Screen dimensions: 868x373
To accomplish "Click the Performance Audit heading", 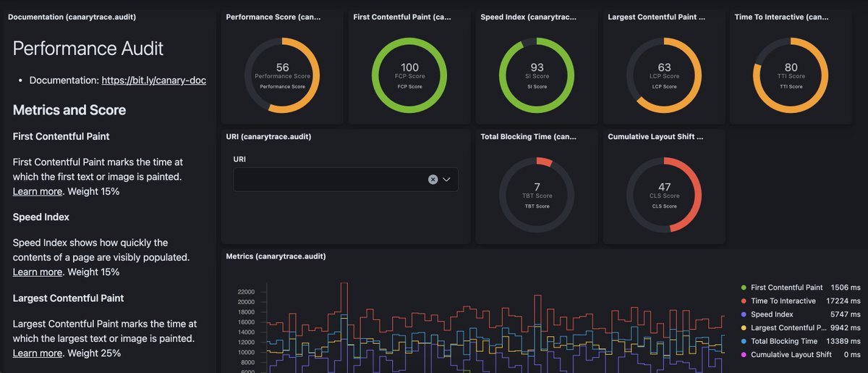I will [x=88, y=49].
